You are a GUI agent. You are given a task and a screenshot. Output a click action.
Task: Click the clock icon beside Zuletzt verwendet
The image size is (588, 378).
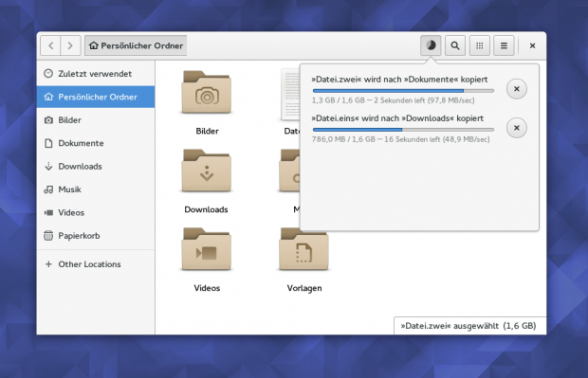[x=48, y=74]
